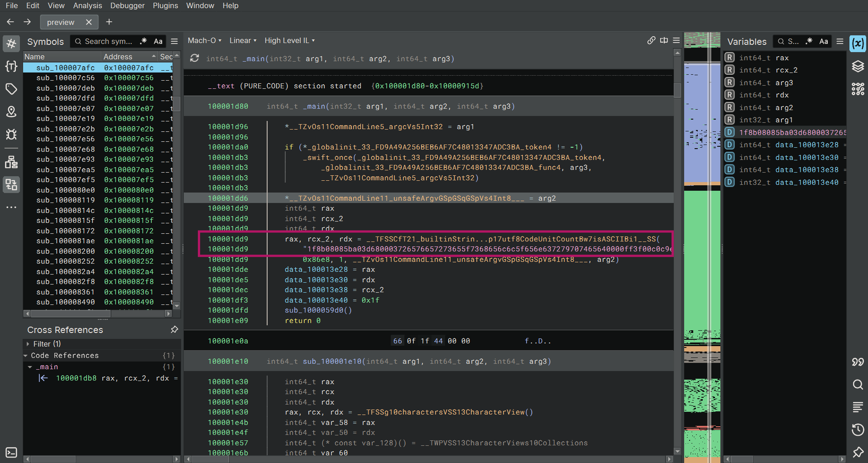Open the File menu
Image resolution: width=868 pixels, height=463 pixels.
pos(12,5)
